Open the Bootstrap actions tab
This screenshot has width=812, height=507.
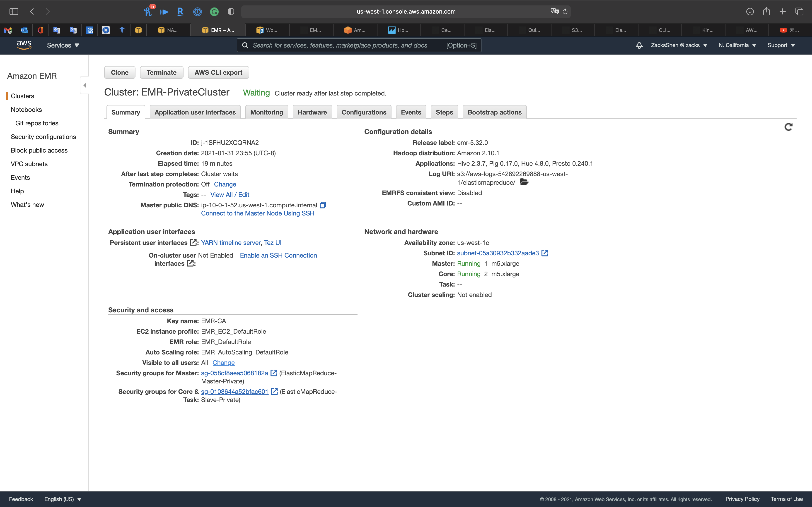click(x=494, y=112)
